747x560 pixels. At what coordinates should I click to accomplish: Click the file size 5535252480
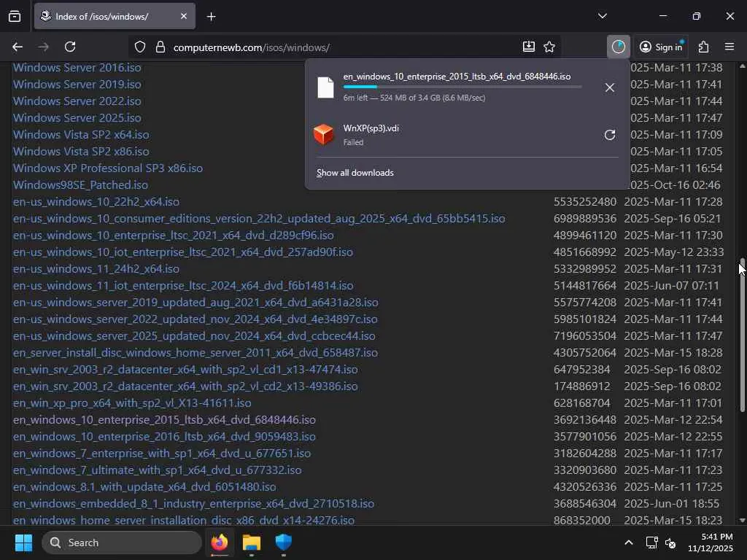pyautogui.click(x=584, y=202)
